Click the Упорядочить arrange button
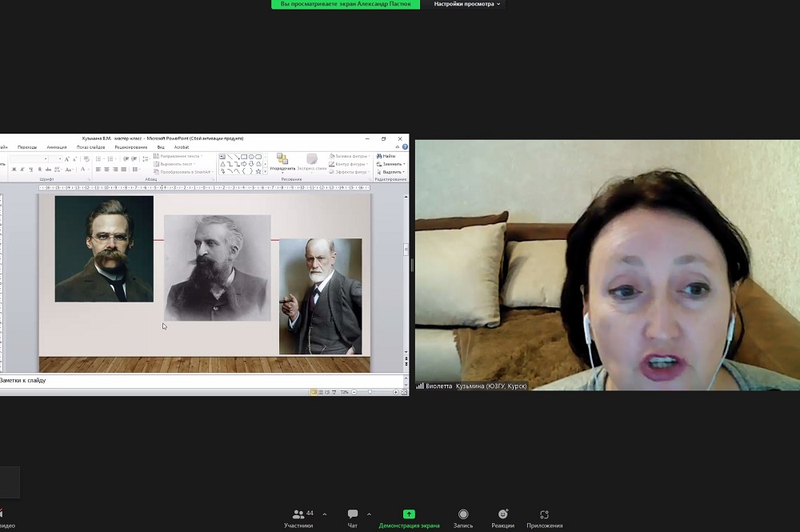The image size is (800, 532). pos(282,162)
